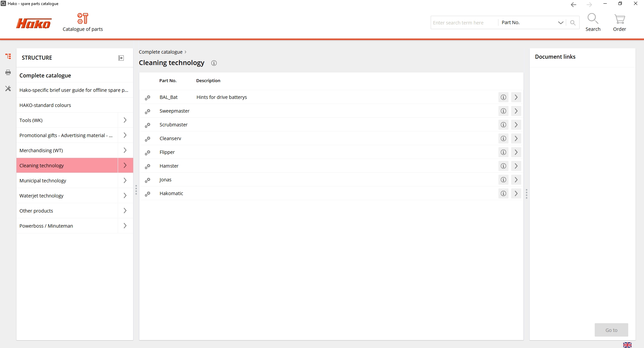644x348 pixels.
Task: Open the tools settings sidebar icon
Action: pyautogui.click(x=8, y=89)
